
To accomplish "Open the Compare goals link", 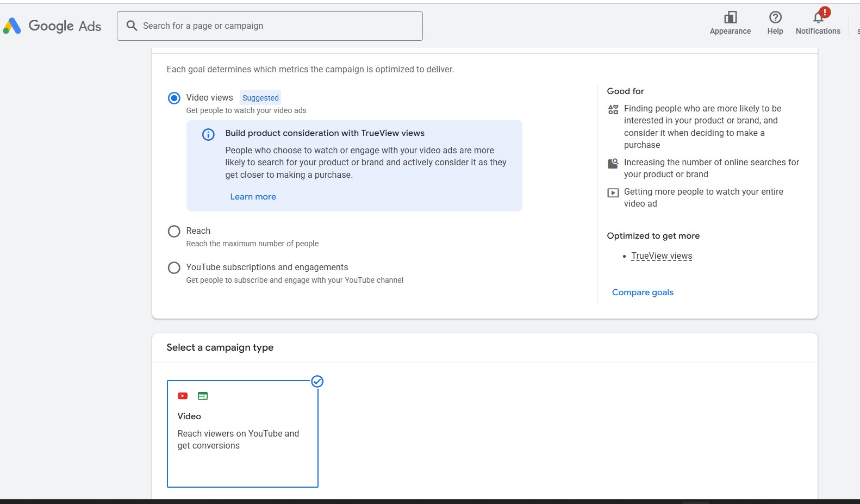I will pyautogui.click(x=643, y=293).
